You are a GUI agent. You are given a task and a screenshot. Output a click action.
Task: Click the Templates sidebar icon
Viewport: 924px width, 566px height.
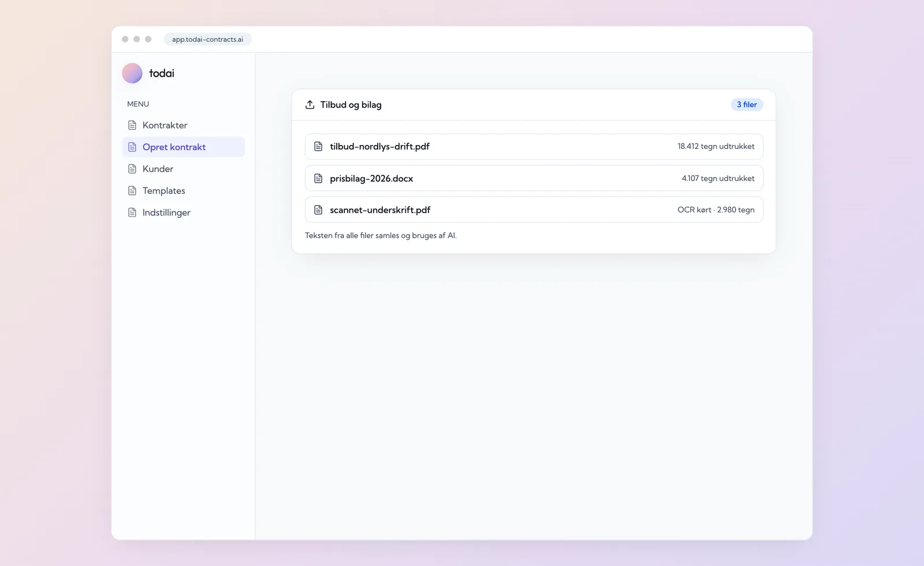(x=132, y=191)
